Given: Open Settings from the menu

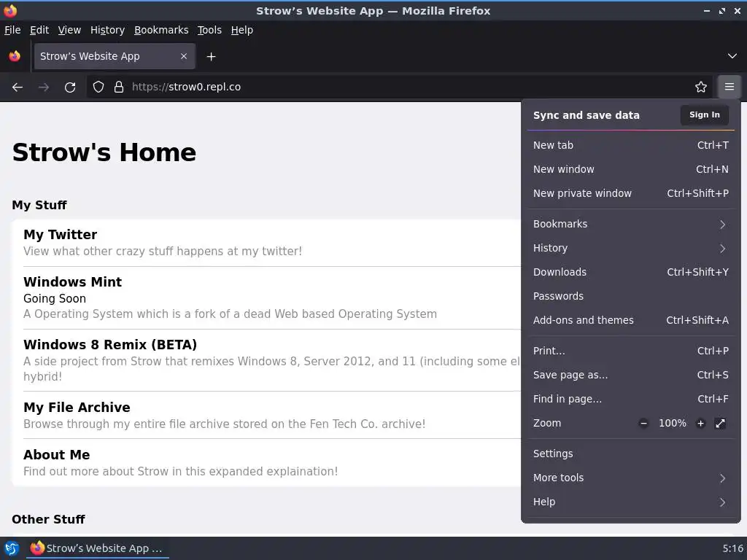Looking at the screenshot, I should coord(631,454).
